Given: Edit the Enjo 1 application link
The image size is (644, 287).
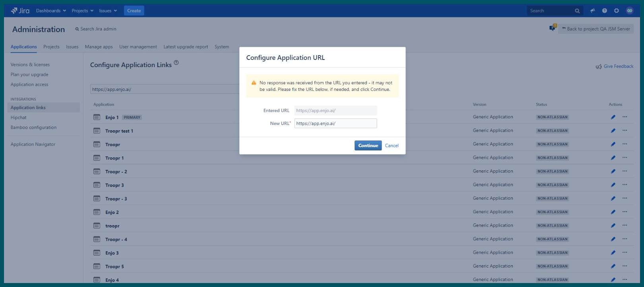Looking at the screenshot, I should point(613,117).
